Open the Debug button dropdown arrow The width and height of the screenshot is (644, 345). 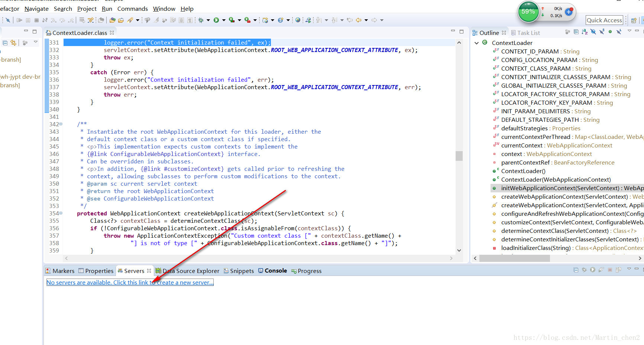pyautogui.click(x=208, y=20)
